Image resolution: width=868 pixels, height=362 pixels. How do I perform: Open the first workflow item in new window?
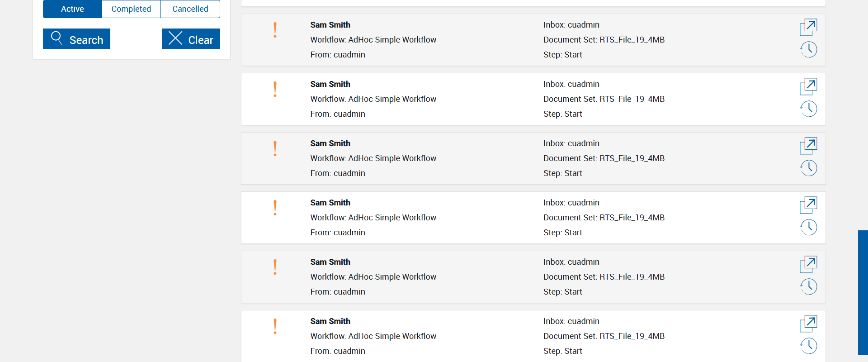808,27
